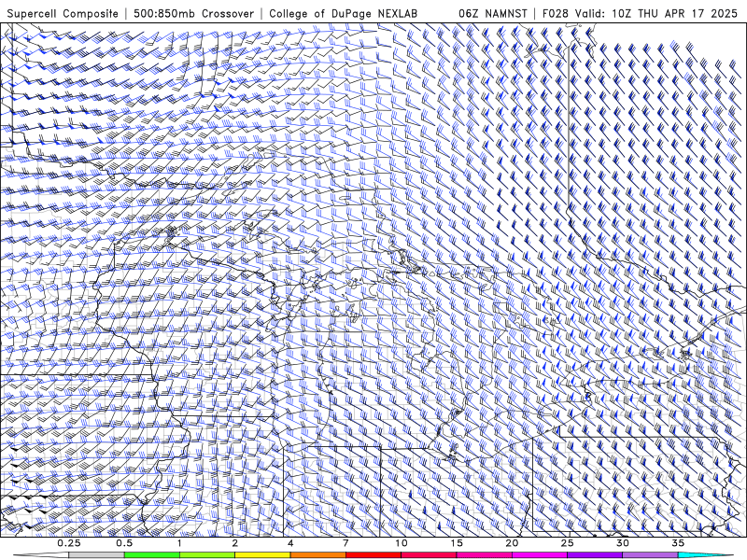Click the legend value 30

[622, 543]
